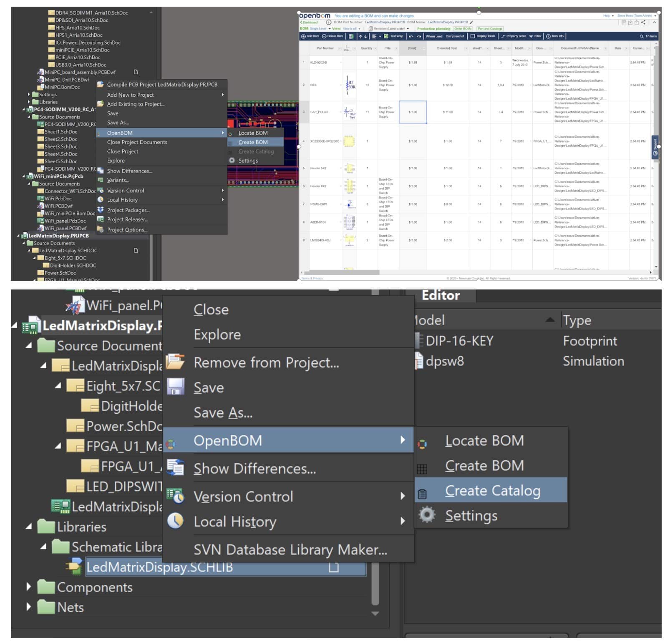Screen dimensions: 670x644
Task: Click the Part and Catalogs button
Action: pyautogui.click(x=490, y=29)
